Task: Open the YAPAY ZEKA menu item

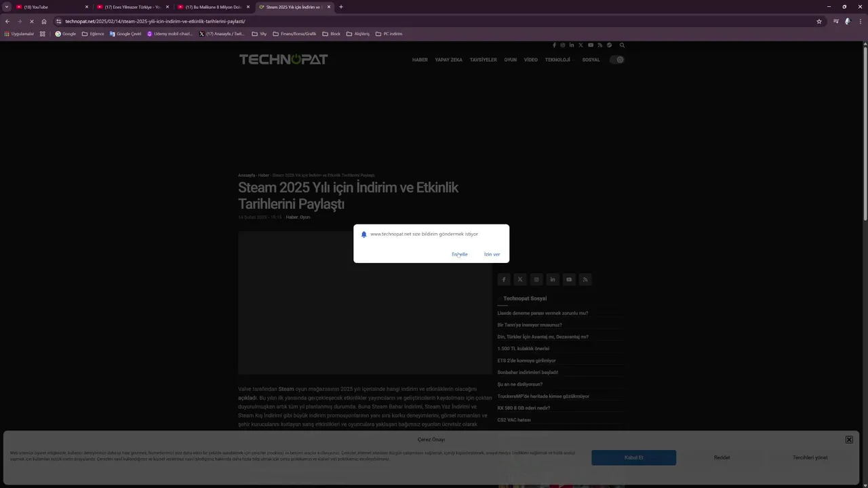Action: (449, 60)
